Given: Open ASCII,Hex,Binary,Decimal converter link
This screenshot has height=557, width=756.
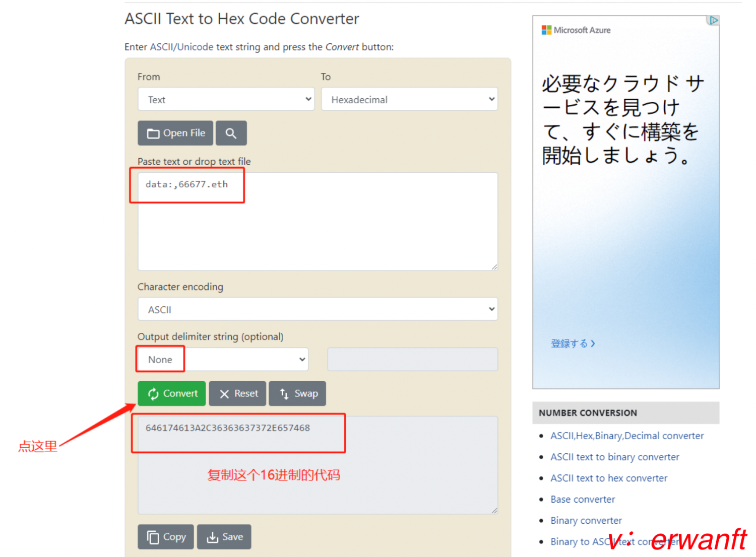Looking at the screenshot, I should tap(627, 436).
